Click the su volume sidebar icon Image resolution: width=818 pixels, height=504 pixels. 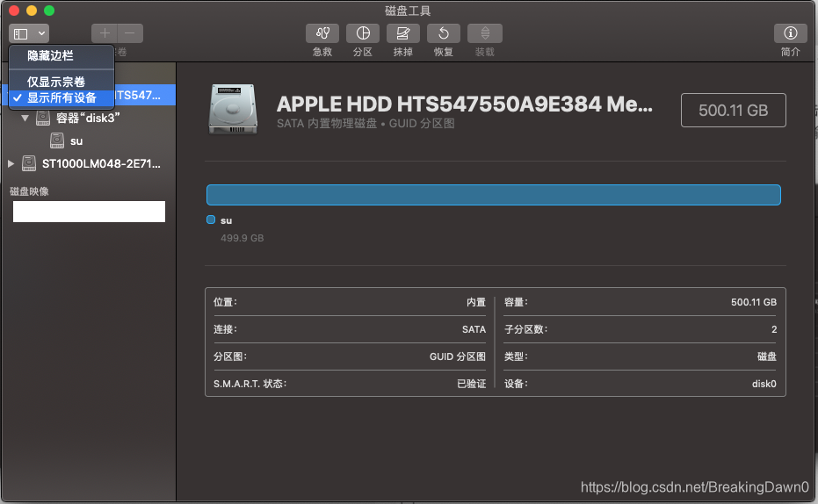point(57,140)
